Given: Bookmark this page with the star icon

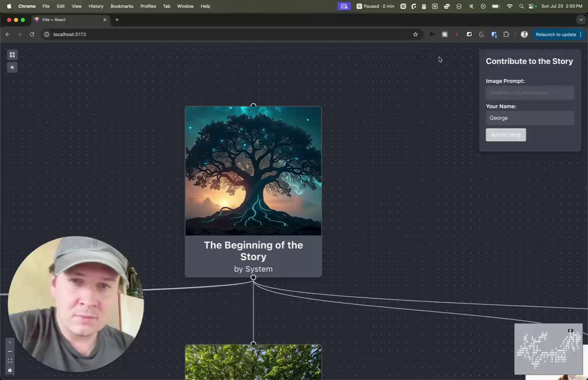Looking at the screenshot, I should 415,34.
